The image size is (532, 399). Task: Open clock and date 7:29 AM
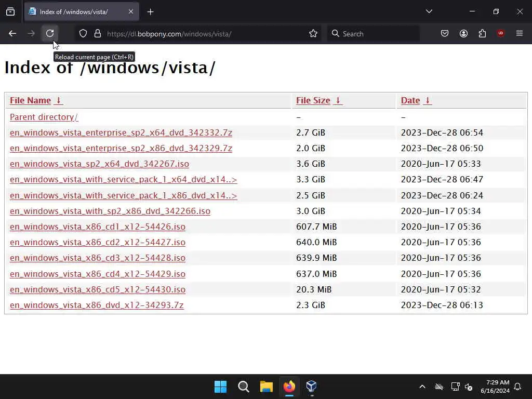(495, 387)
